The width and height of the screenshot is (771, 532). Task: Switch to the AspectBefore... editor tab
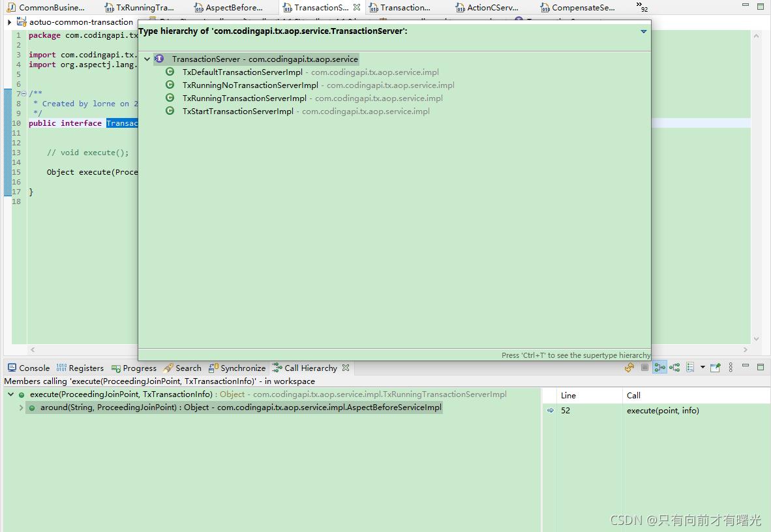click(229, 7)
